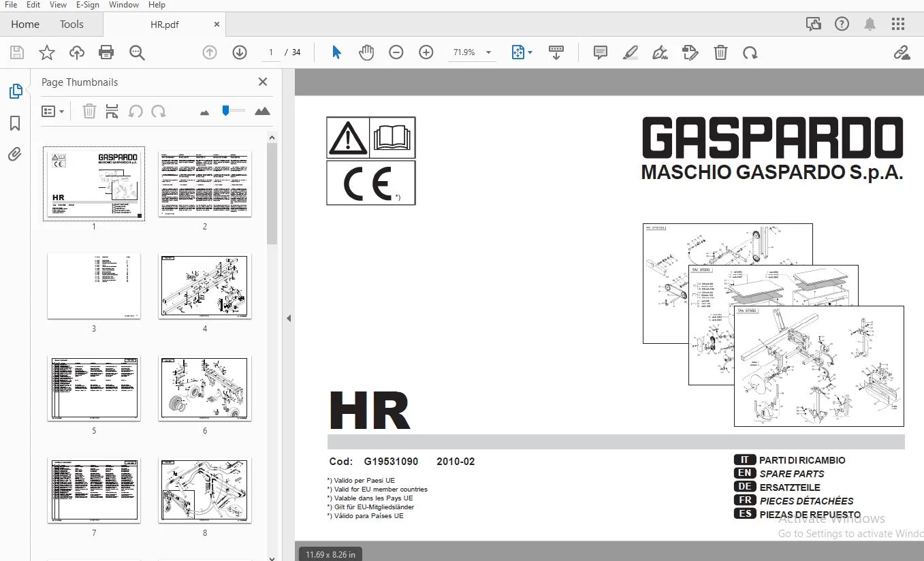This screenshot has height=561, width=924.
Task: Print the document using the printer icon
Action: 106,52
